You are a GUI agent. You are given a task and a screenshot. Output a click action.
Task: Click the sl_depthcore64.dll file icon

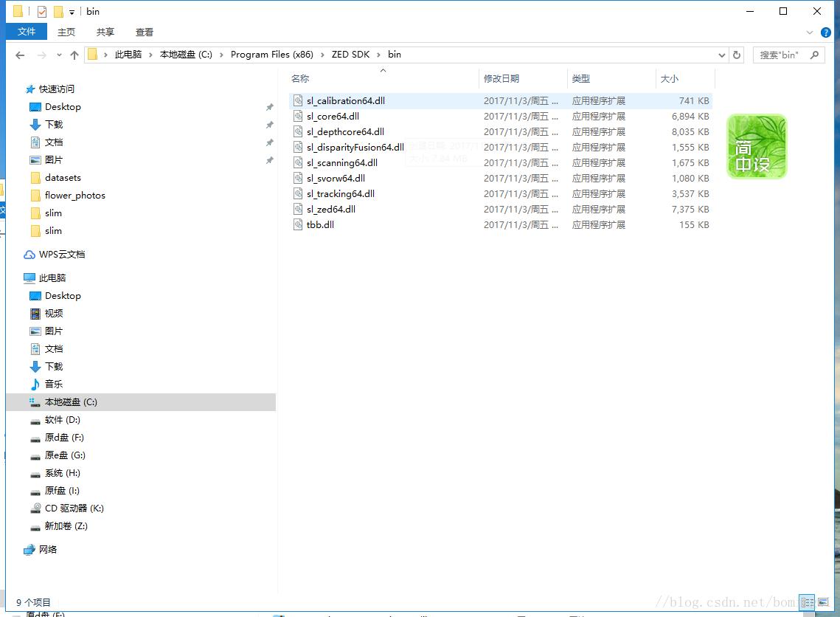click(x=298, y=131)
